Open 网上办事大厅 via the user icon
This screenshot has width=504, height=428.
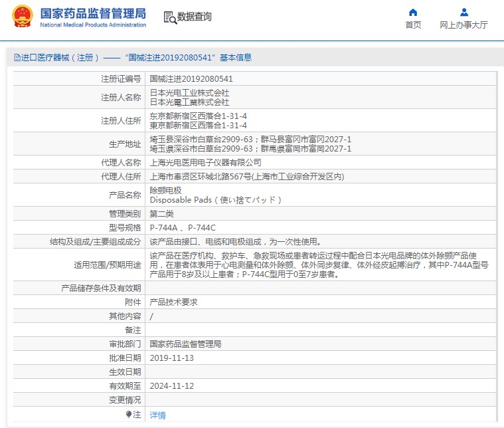click(463, 12)
